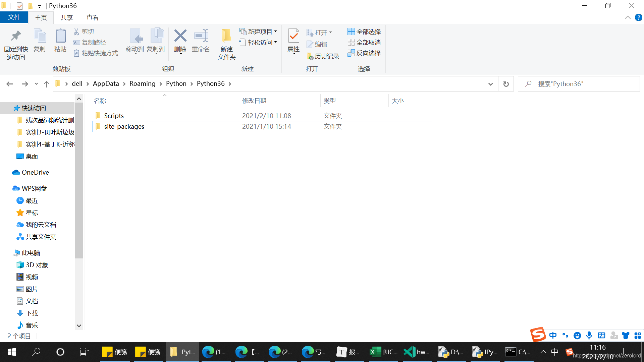The width and height of the screenshot is (644, 362).
Task: Click the New folder (新建文件夹) icon
Action: pos(227,36)
